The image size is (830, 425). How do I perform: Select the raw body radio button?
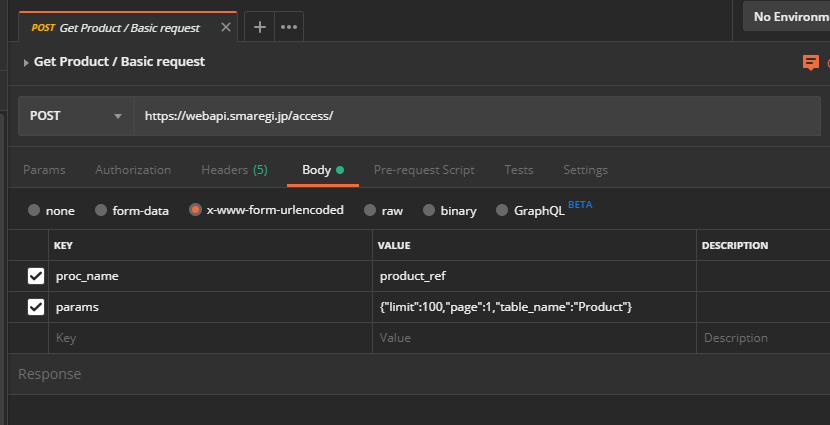[370, 210]
